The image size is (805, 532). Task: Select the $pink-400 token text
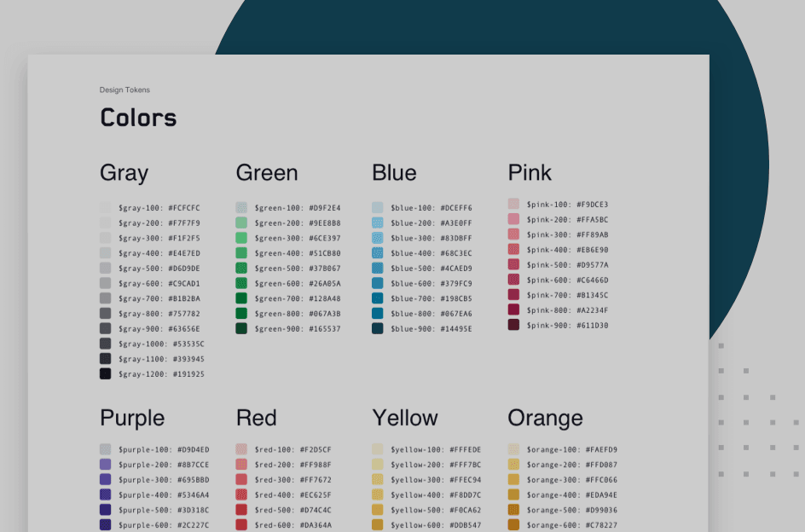[548, 250]
